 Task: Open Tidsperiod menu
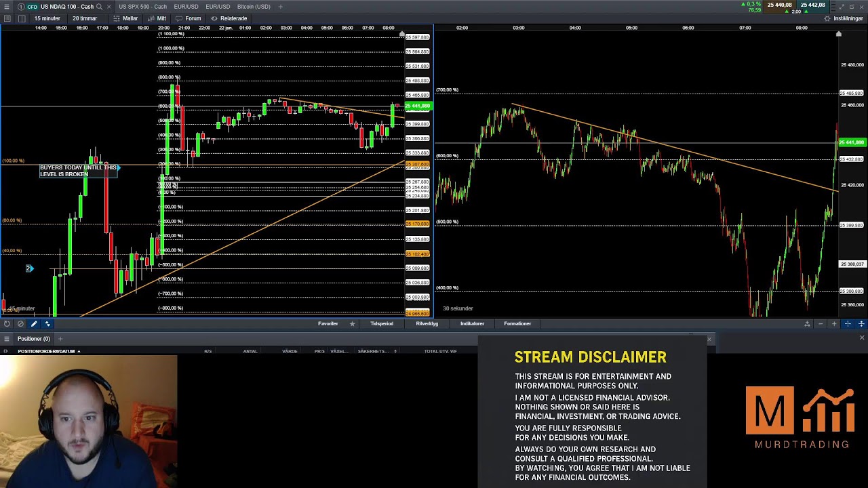pyautogui.click(x=382, y=324)
